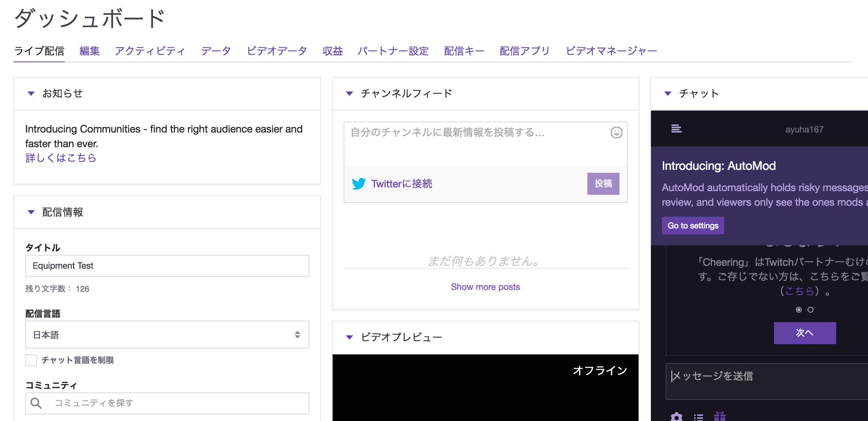The width and height of the screenshot is (868, 421).
Task: Click the 投稿 button
Action: pos(603,184)
